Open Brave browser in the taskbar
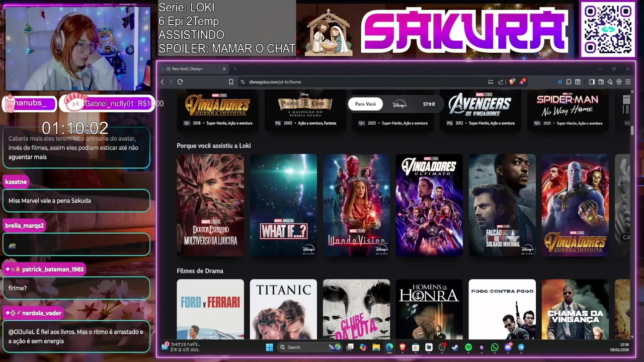Viewport: 644px width, 362px height. 403,347
